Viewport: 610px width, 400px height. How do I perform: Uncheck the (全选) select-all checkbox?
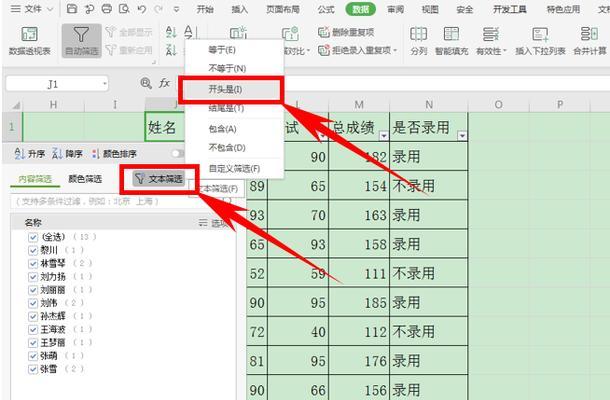[x=32, y=238]
